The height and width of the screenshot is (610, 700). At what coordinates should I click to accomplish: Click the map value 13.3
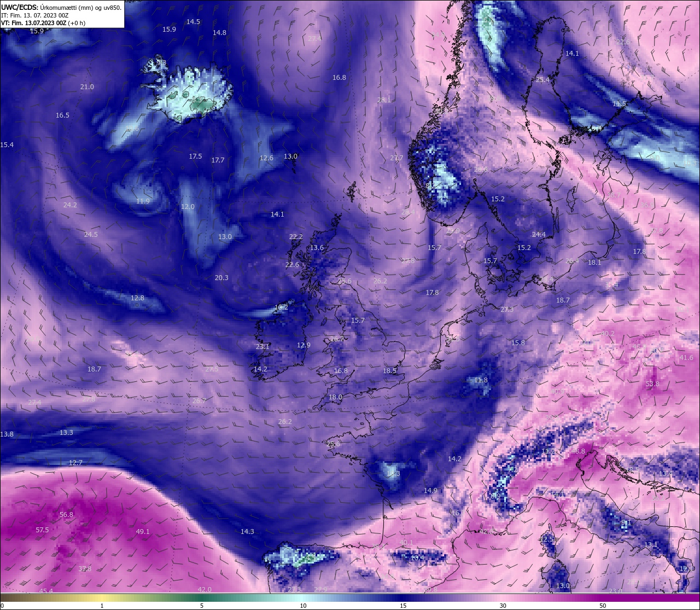click(66, 433)
